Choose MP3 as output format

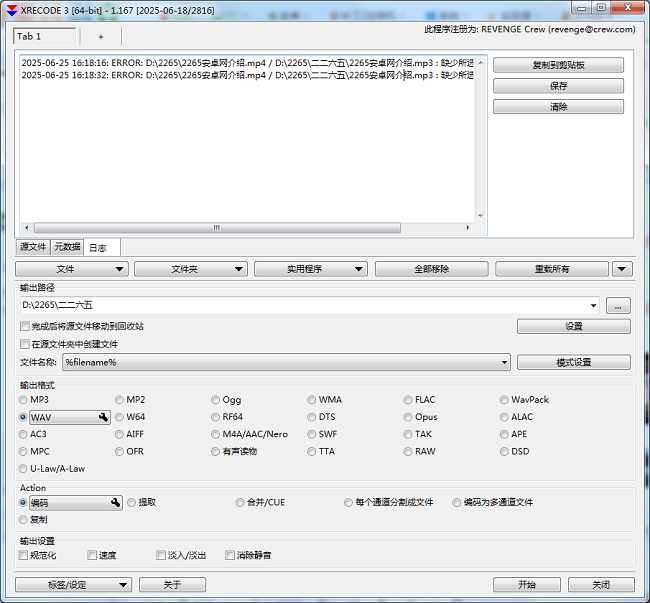23,400
